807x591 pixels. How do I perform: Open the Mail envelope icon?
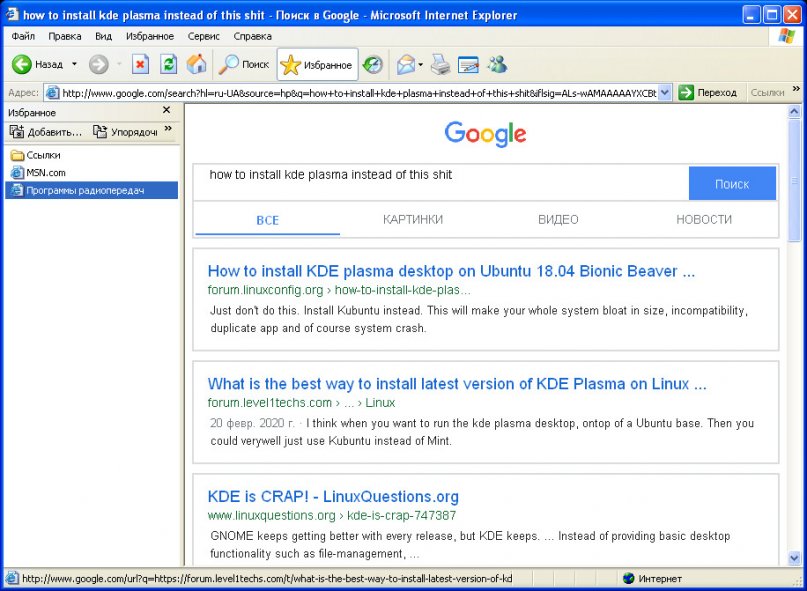[x=406, y=64]
